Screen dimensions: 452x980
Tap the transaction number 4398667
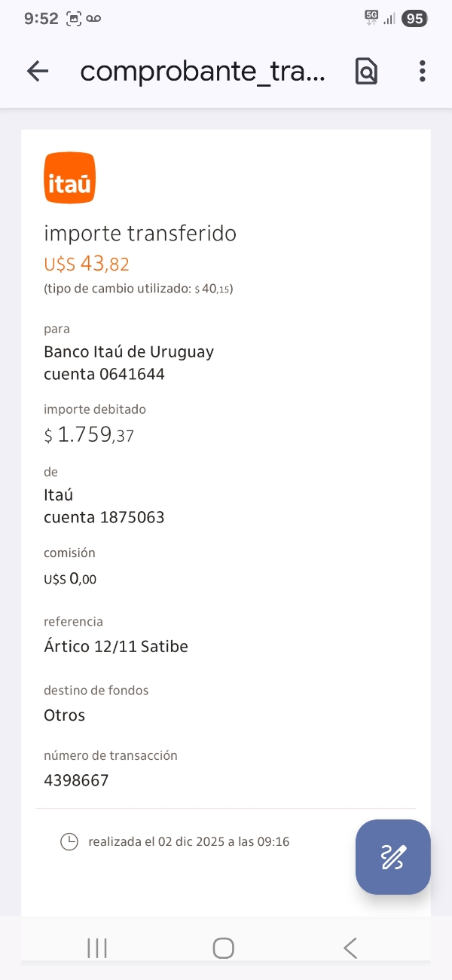click(76, 780)
